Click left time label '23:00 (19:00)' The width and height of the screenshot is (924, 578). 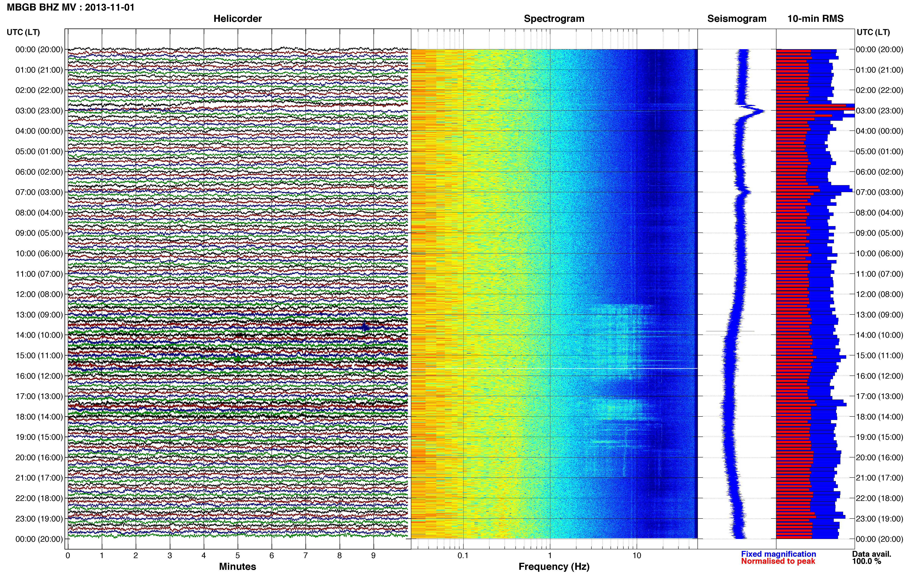[x=39, y=518]
